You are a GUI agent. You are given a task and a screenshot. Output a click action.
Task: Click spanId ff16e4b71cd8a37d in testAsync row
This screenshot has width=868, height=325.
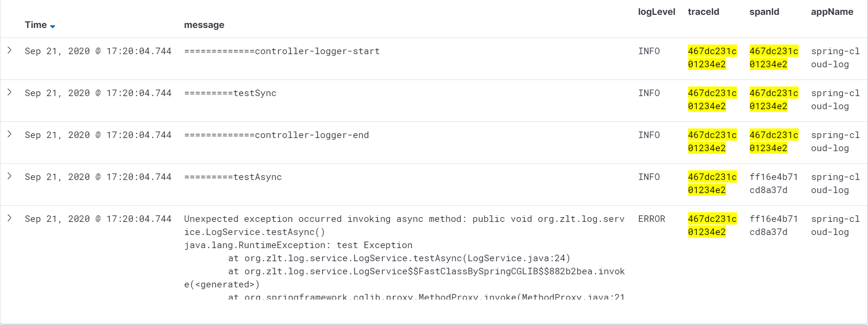click(773, 183)
